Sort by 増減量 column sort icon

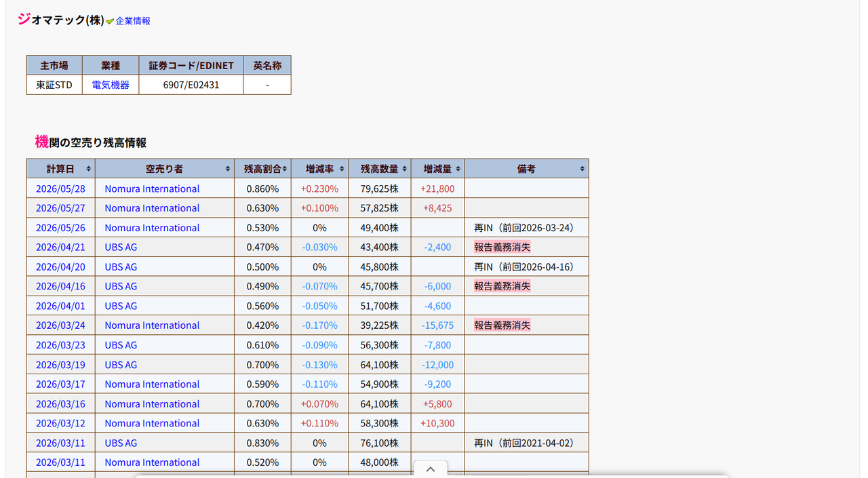pos(458,169)
